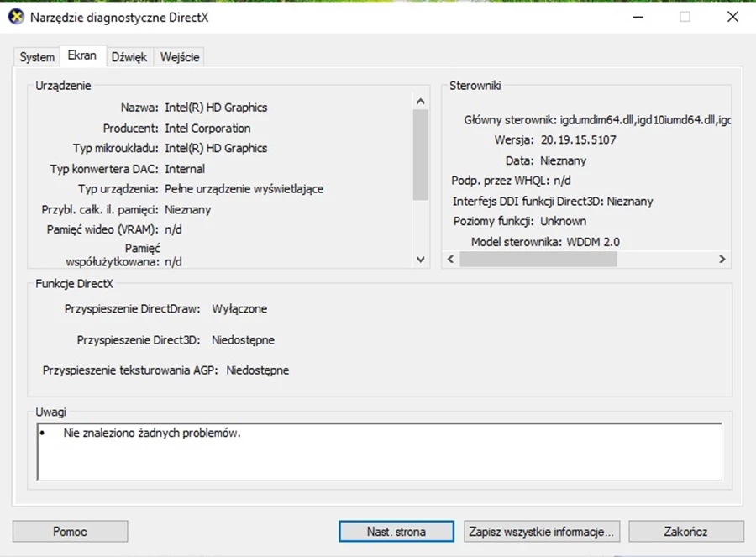Click the Urządzenie vertical scrollbar thumb
The height and width of the screenshot is (557, 756).
pyautogui.click(x=421, y=155)
